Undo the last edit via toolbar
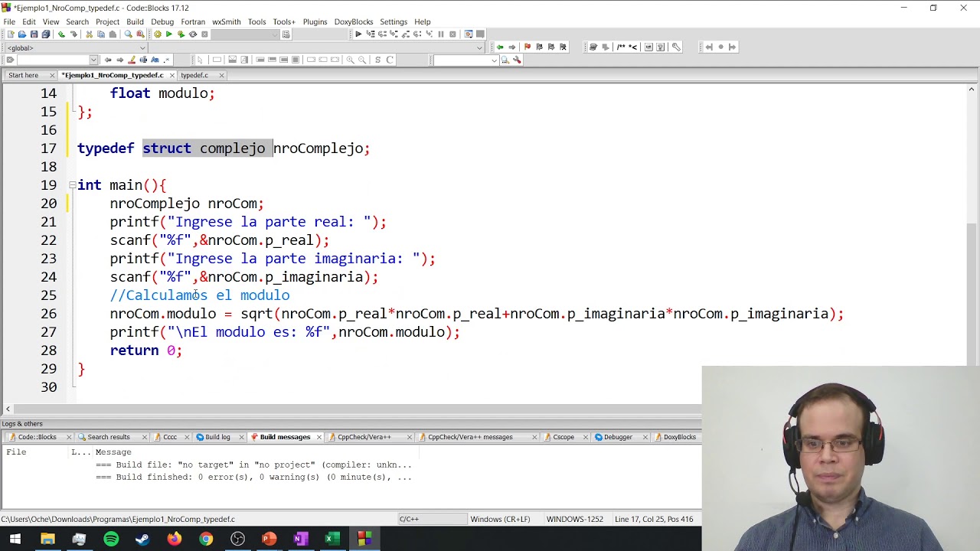980x551 pixels. tap(61, 34)
